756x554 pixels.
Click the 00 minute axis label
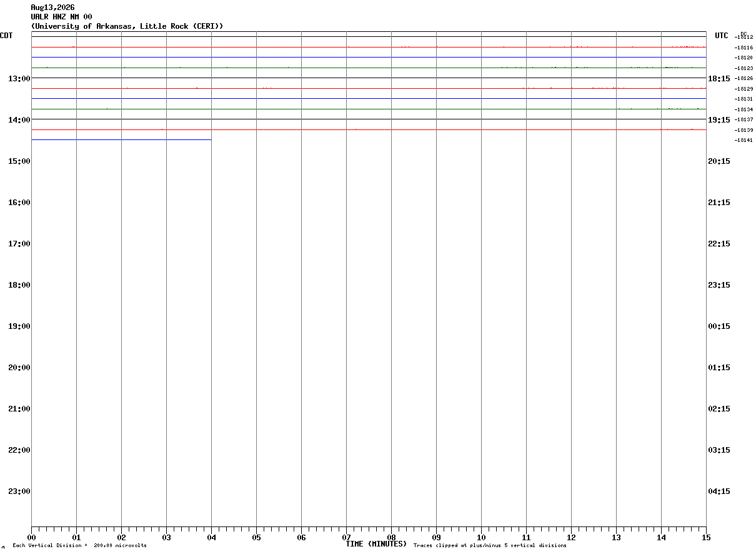31,537
